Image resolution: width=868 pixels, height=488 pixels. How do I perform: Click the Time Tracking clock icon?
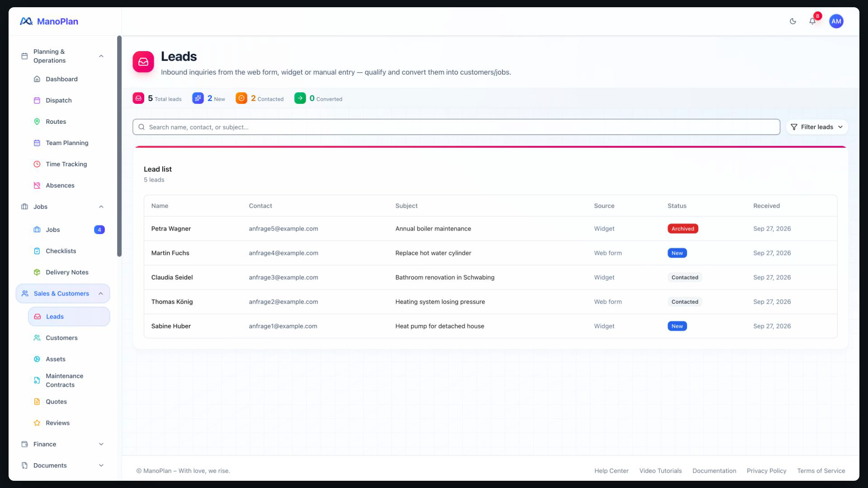pyautogui.click(x=37, y=164)
